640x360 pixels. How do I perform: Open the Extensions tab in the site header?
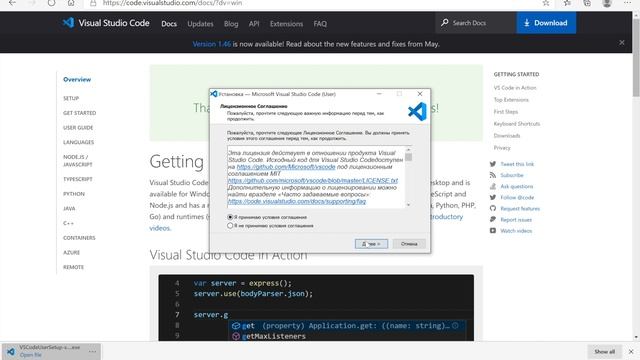pyautogui.click(x=287, y=24)
